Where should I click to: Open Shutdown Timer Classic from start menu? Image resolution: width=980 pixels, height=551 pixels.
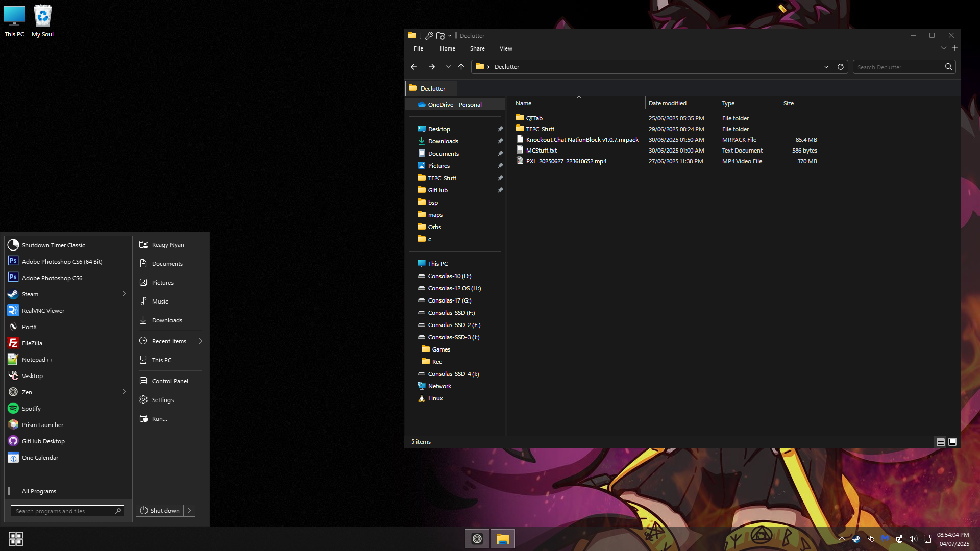[68, 245]
